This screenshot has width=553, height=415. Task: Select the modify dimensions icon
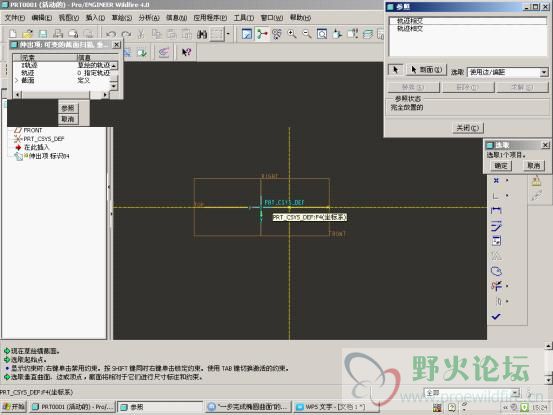tap(496, 226)
